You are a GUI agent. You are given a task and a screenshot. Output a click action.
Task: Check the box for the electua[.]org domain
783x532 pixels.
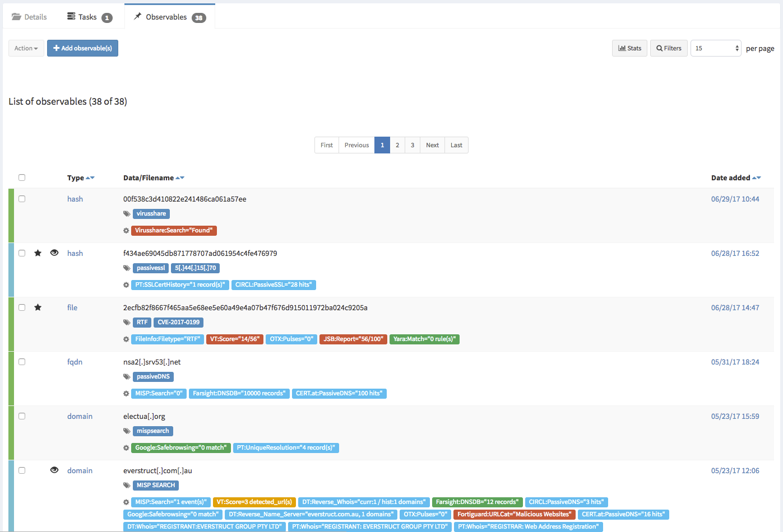point(22,416)
